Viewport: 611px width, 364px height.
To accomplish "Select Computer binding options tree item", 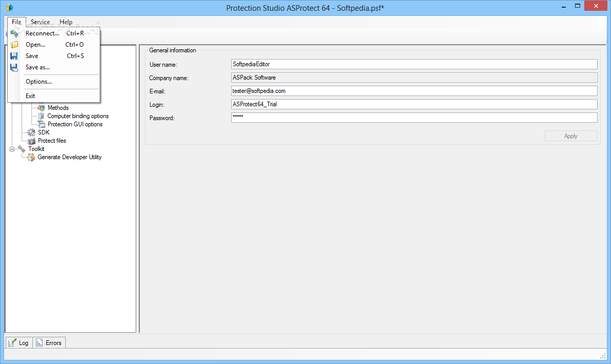I will point(78,116).
